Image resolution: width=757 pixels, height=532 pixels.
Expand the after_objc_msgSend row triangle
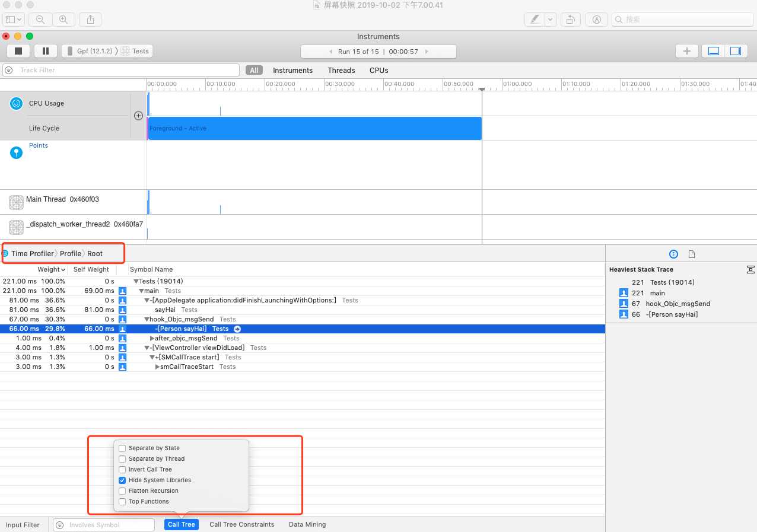[152, 338]
